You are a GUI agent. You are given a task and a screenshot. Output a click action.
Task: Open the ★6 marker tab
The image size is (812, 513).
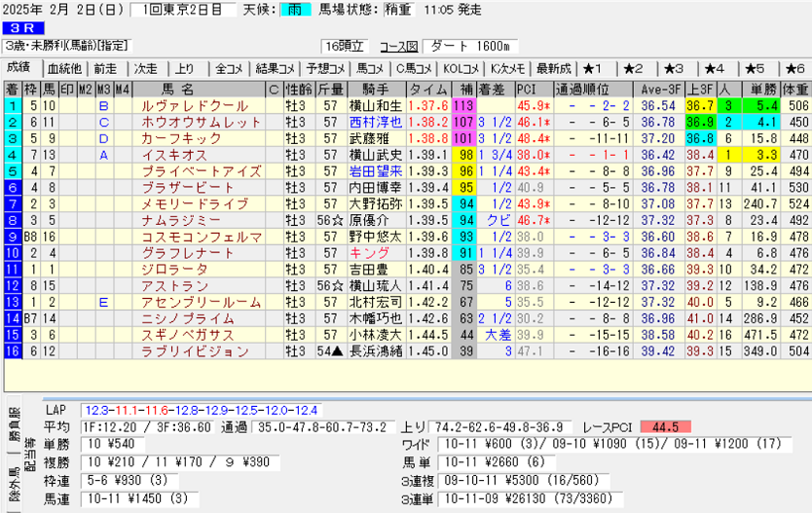click(794, 69)
